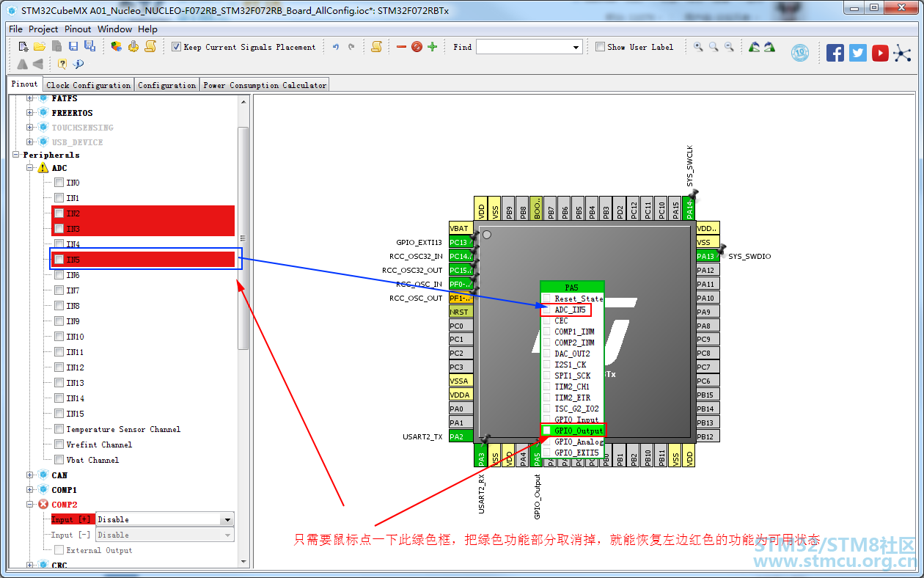Enable Temperature Sensor Channel checkbox
The image size is (924, 578).
tap(59, 429)
